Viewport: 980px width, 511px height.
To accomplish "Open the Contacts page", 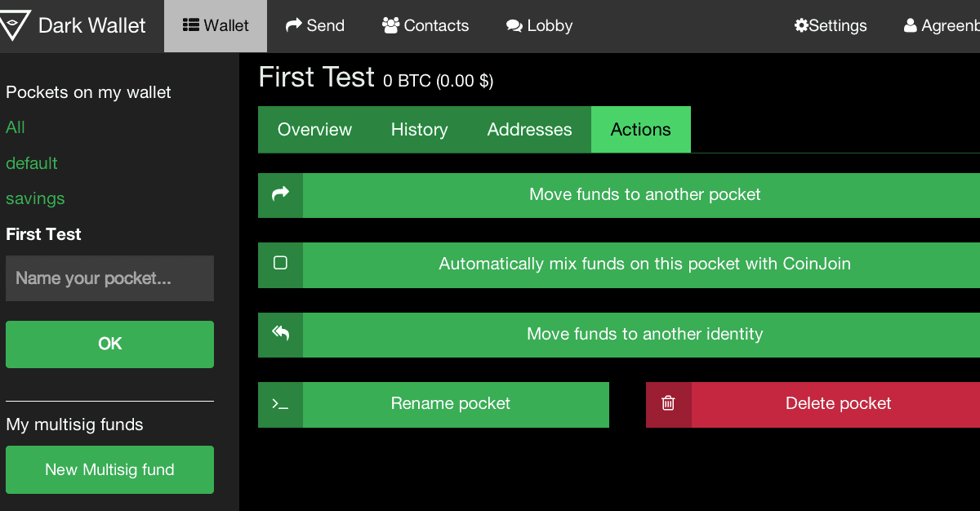I will pyautogui.click(x=425, y=25).
